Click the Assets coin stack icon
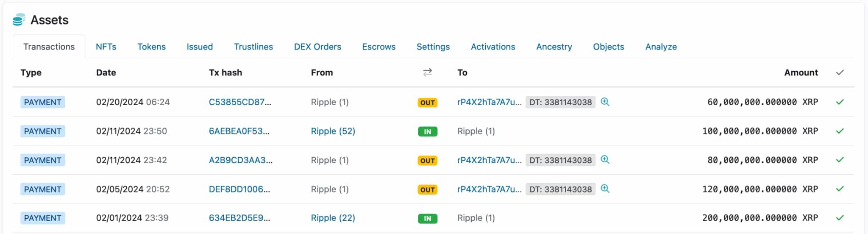This screenshot has height=234, width=868. [x=19, y=19]
